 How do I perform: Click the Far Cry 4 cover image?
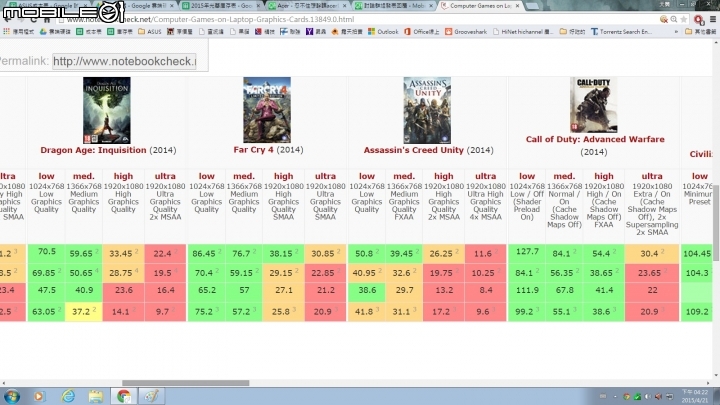point(267,110)
